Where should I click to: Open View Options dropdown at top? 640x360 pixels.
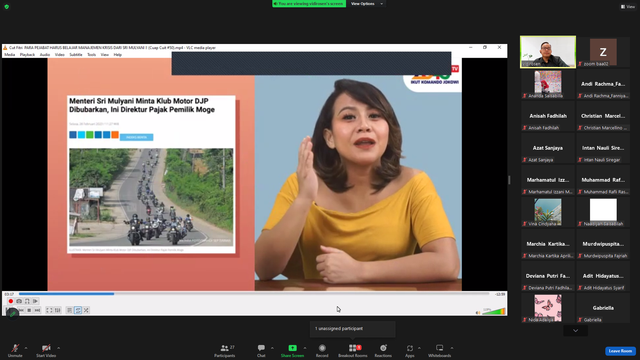(367, 4)
